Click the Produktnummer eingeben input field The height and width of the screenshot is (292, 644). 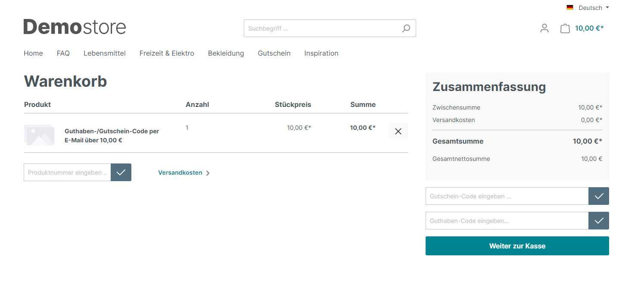coord(67,173)
